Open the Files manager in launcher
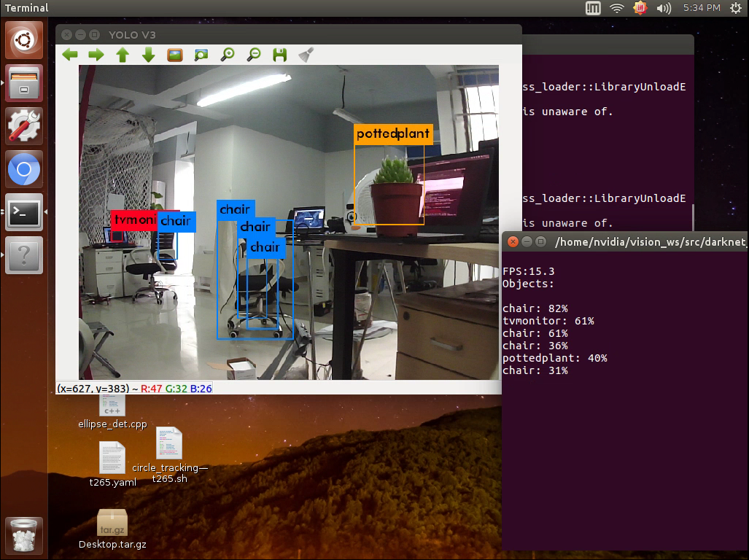This screenshot has height=560, width=749. (24, 83)
